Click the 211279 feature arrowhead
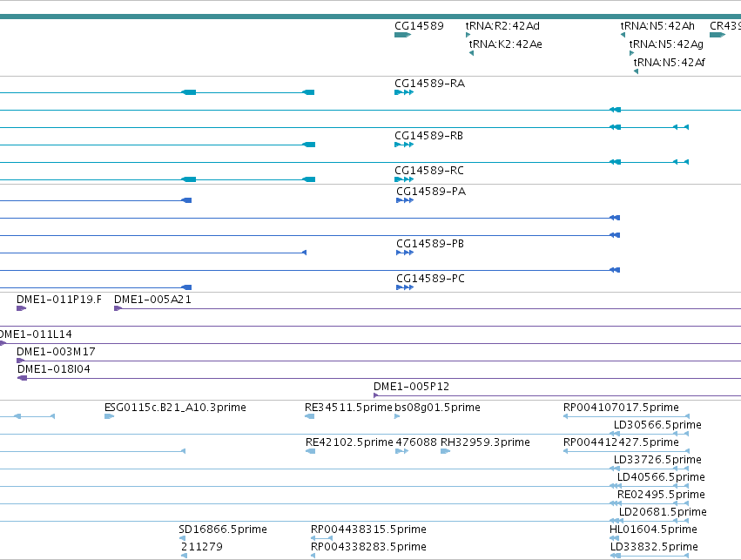This screenshot has height=560, width=741. [185, 556]
